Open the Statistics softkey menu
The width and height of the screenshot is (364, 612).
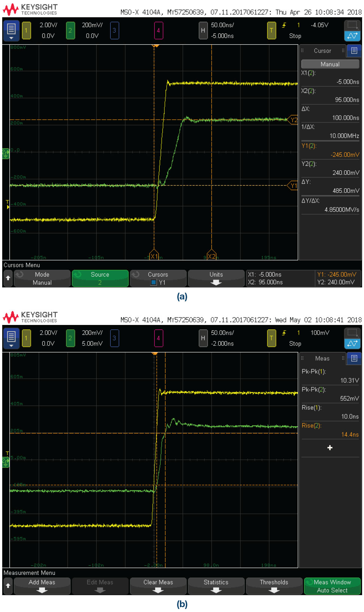tap(216, 586)
